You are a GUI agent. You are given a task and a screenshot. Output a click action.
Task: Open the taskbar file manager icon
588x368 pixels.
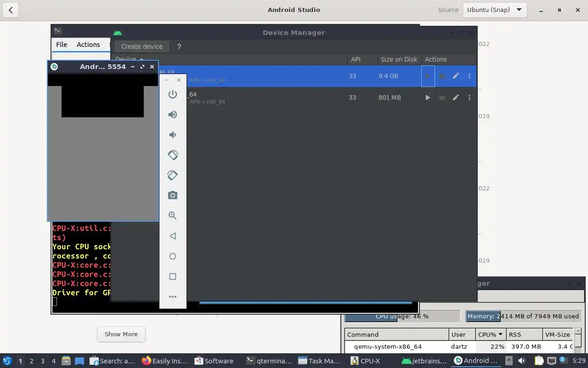click(x=66, y=361)
